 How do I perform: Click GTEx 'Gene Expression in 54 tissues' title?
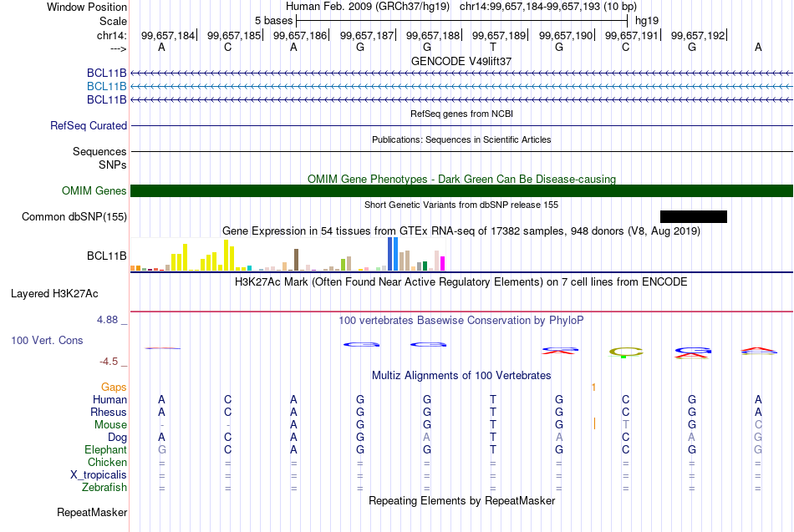point(461,231)
